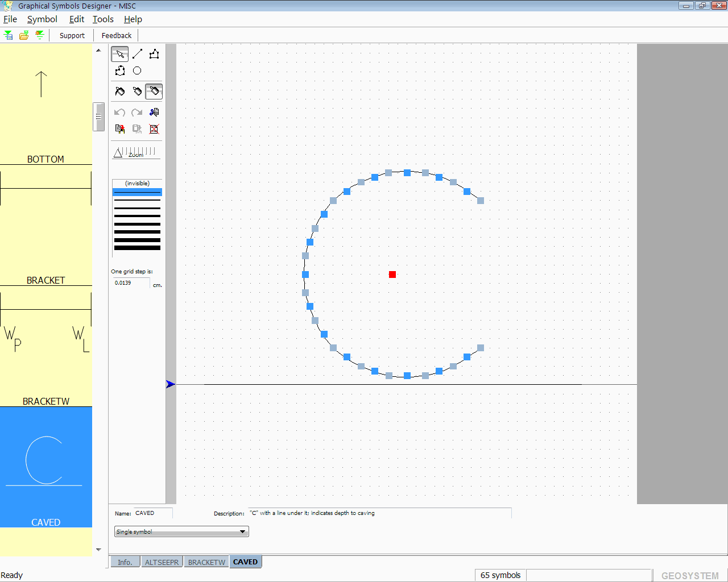Toggle the third, currently active paint bucket mode
The image size is (728, 582).
[154, 92]
